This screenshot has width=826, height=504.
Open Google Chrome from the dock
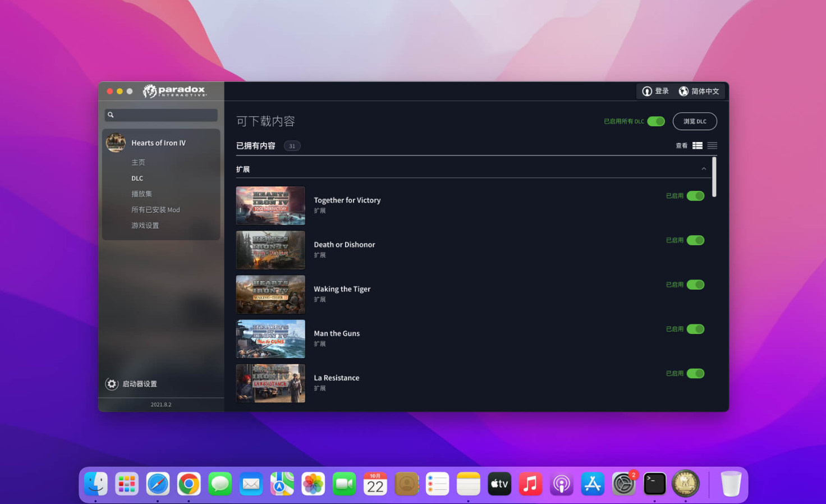pos(189,484)
